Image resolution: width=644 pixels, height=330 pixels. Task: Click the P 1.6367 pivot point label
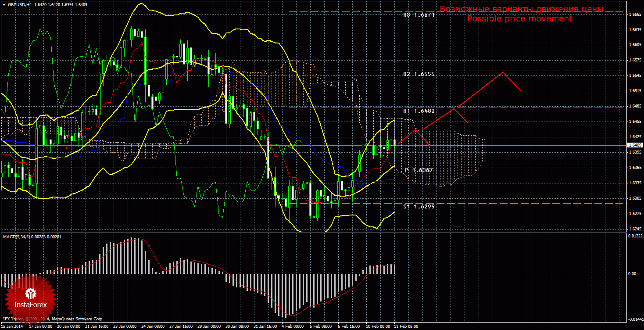tap(419, 170)
